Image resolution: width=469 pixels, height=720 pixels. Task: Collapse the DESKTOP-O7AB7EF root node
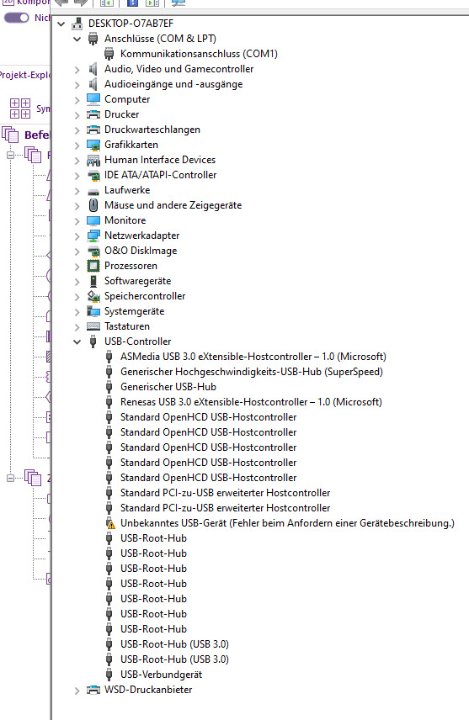(61, 23)
